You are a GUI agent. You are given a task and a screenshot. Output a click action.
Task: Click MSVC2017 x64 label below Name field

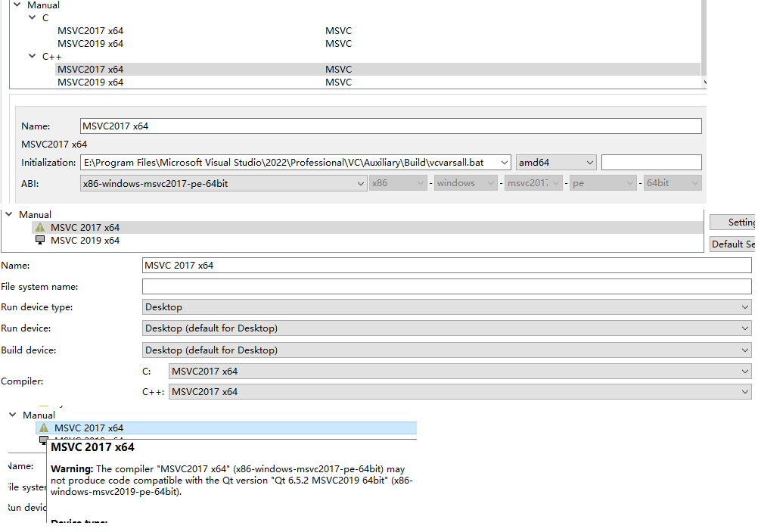[x=54, y=144]
